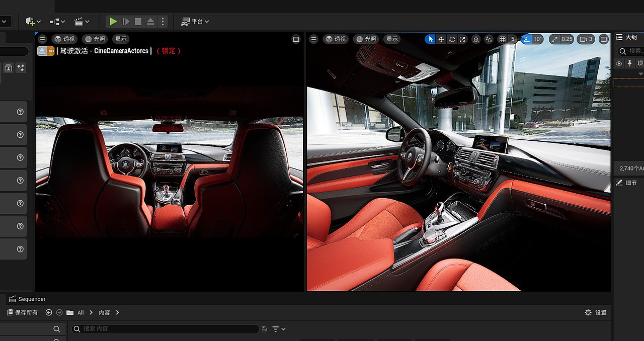Open the cinematics clapperboard dropdown
Screen dimensions: 644x341
pos(82,22)
